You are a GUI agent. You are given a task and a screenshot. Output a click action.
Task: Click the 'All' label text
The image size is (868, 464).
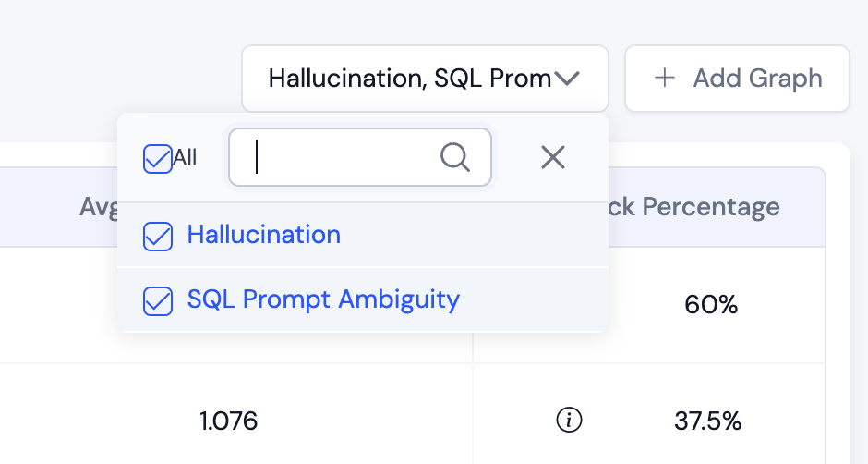click(186, 158)
